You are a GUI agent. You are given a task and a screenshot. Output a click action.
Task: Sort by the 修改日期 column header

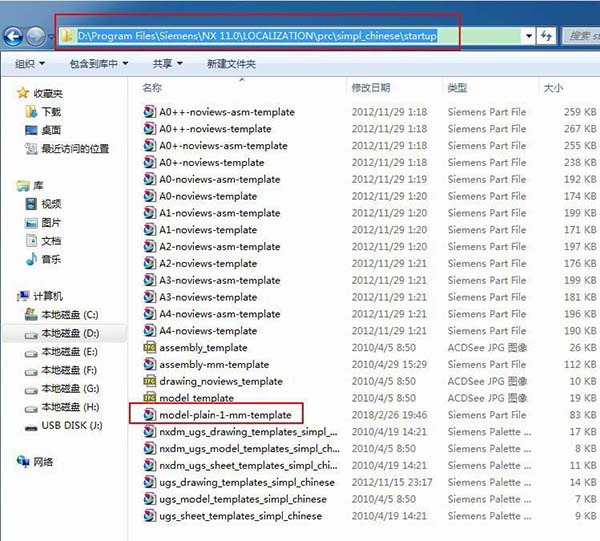click(x=371, y=88)
